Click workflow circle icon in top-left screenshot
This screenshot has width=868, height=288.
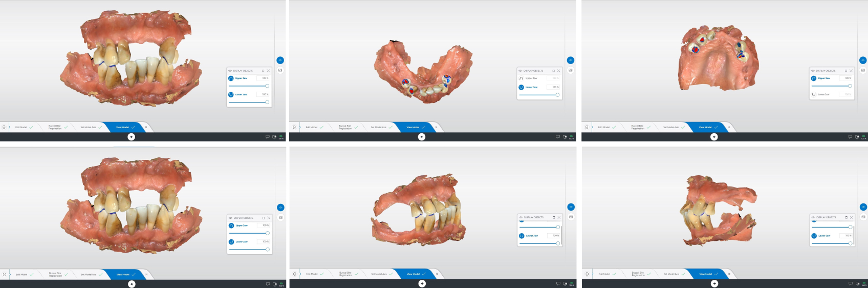click(4, 127)
